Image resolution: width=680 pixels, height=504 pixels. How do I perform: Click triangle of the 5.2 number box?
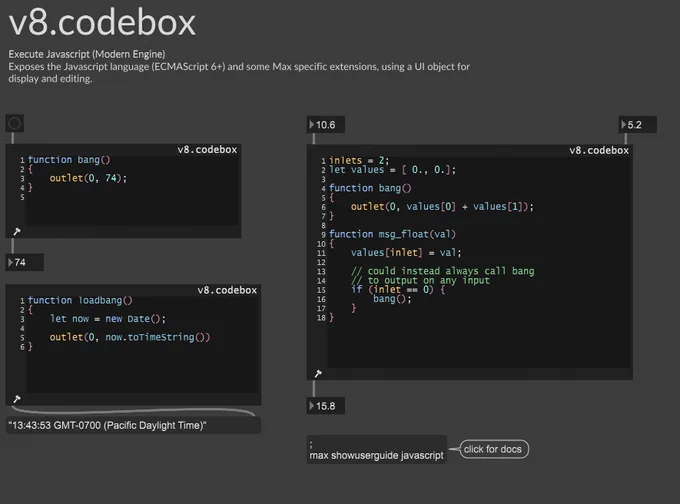623,125
